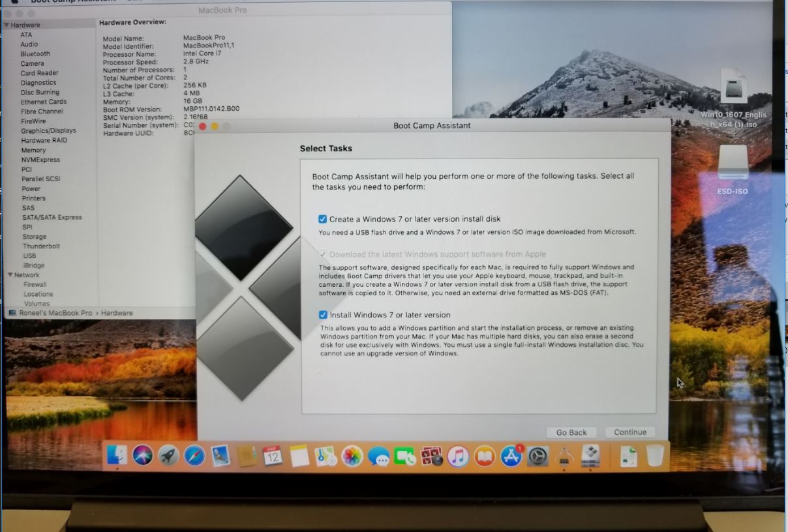
Task: Open Launchpad rocket icon in Dock
Action: pyautogui.click(x=169, y=456)
